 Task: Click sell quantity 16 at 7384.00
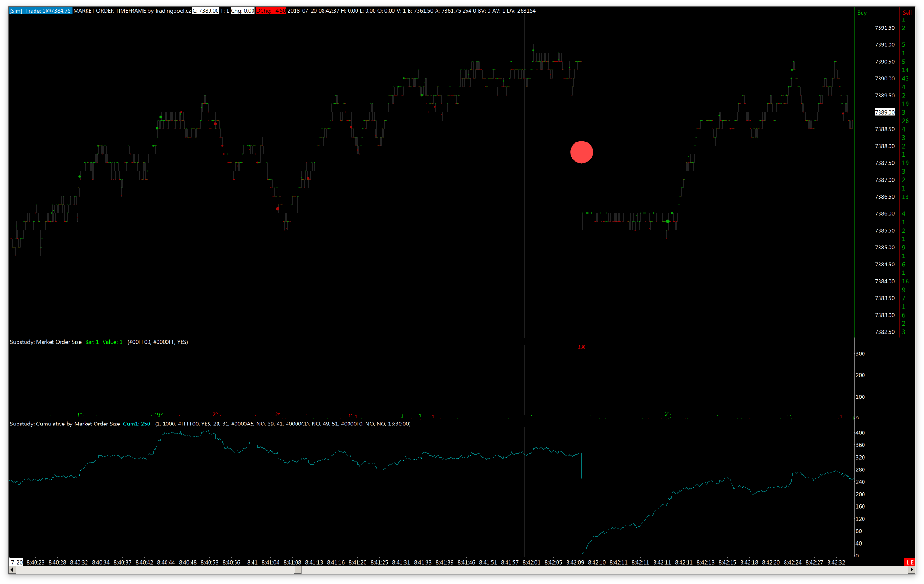coord(905,281)
